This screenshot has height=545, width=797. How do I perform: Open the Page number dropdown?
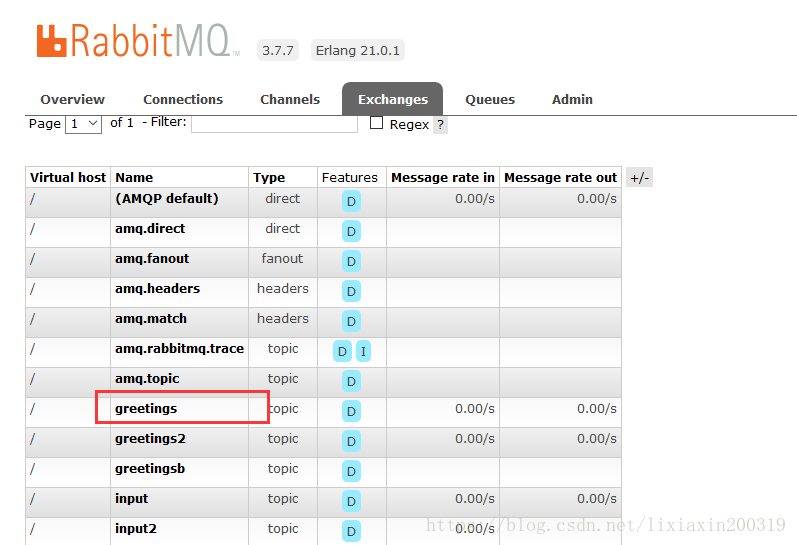[x=83, y=124]
